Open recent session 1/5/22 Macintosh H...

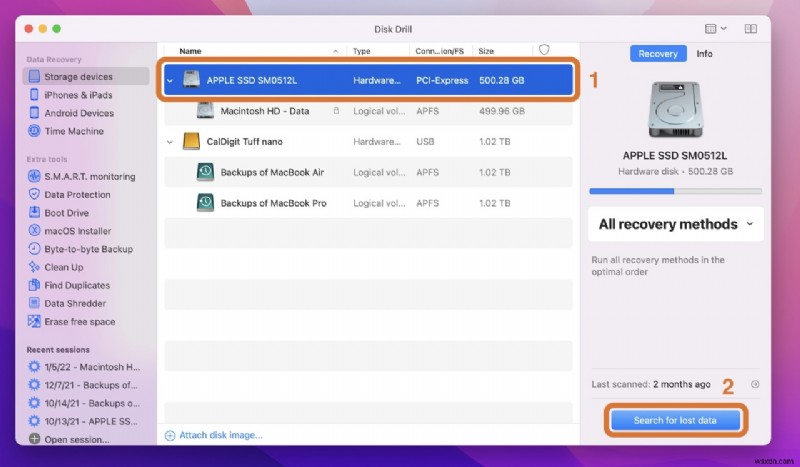click(x=84, y=367)
